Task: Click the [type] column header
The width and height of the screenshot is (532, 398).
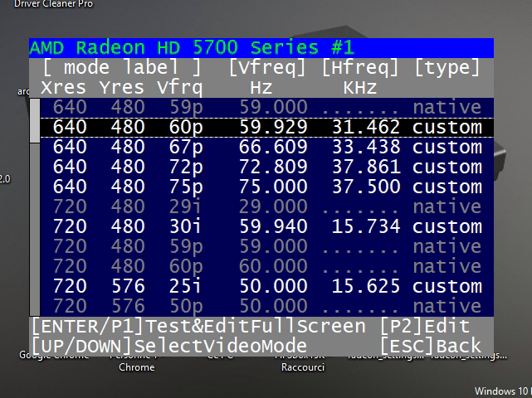Action: [447, 67]
